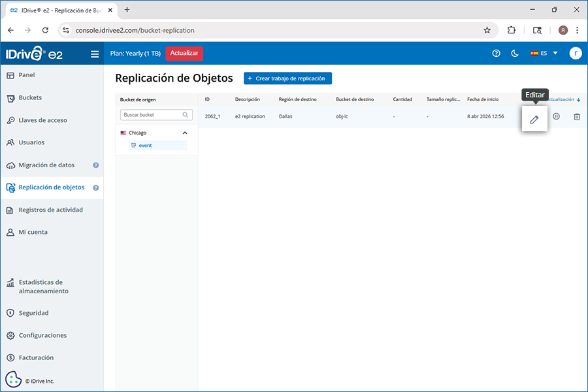This screenshot has height=392, width=588.
Task: Go to Llaves de acceso
Action: (x=42, y=120)
